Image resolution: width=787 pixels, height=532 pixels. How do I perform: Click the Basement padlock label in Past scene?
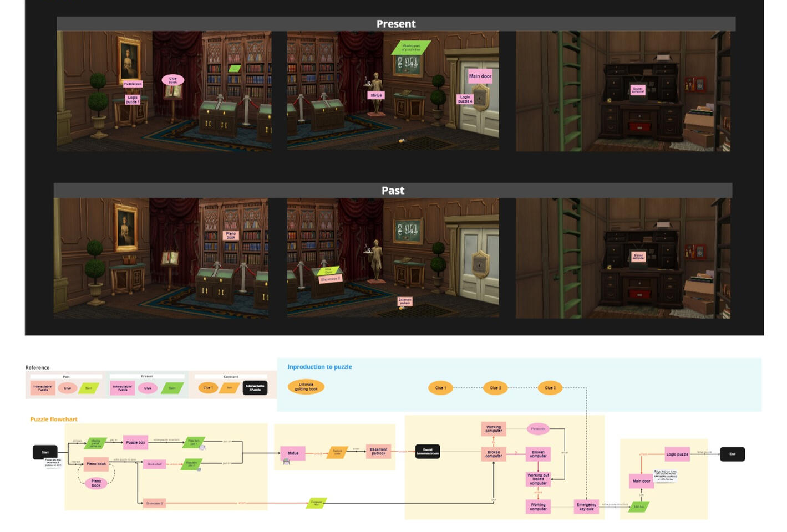pyautogui.click(x=405, y=301)
